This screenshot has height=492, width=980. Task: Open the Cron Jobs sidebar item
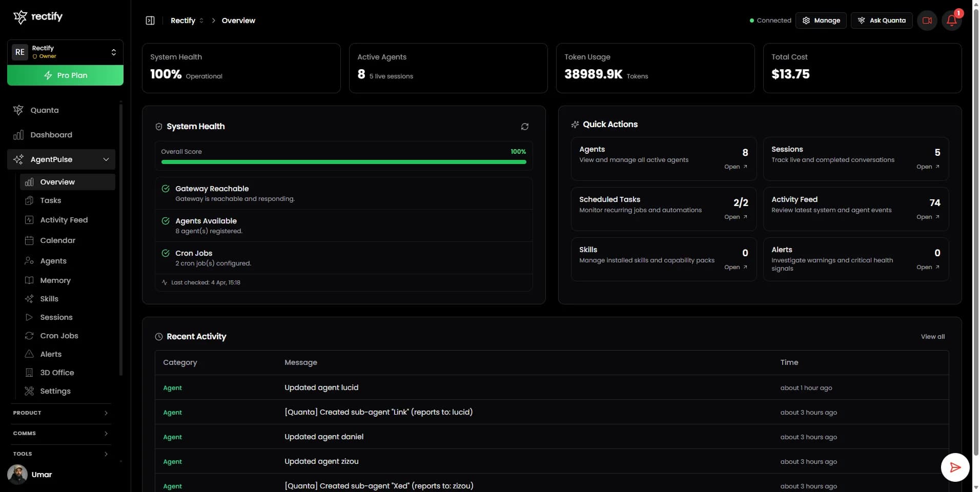59,336
